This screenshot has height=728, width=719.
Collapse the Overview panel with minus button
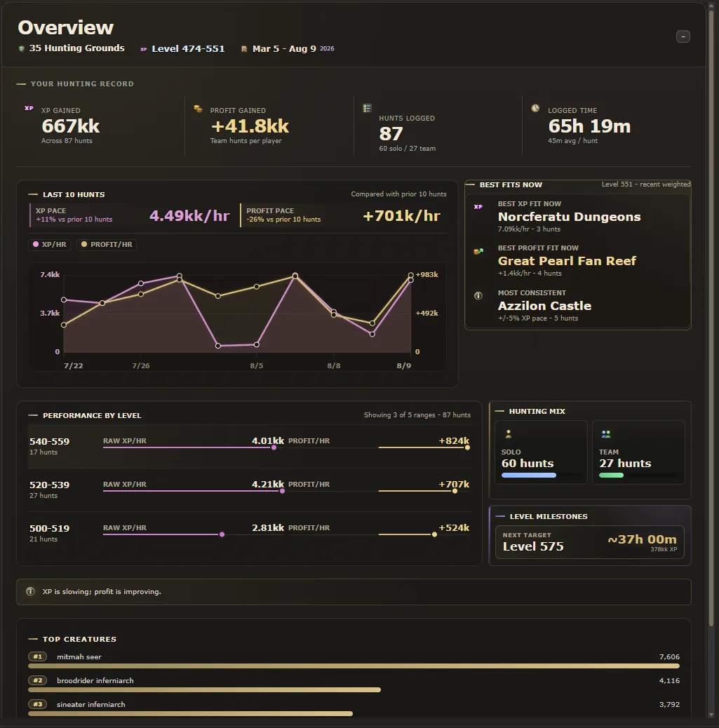coord(683,36)
